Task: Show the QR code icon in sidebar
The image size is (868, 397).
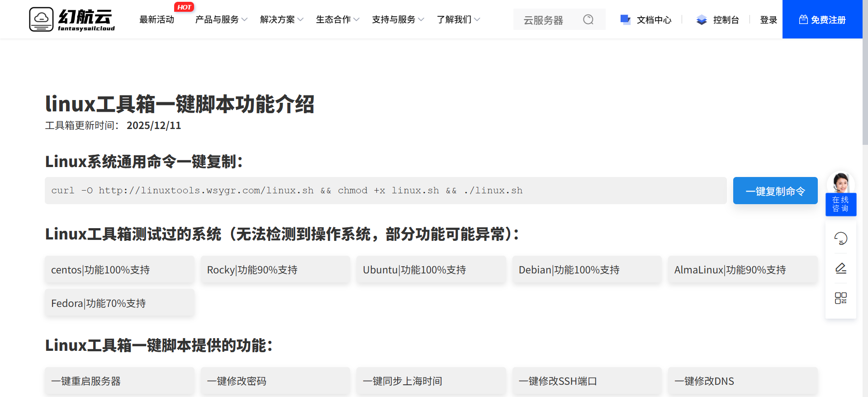Action: (840, 298)
